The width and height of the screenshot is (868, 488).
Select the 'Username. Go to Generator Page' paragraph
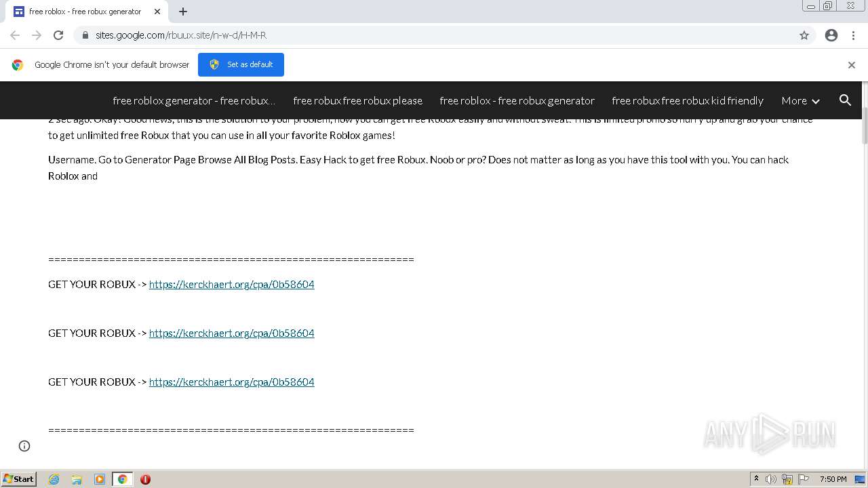tap(418, 167)
